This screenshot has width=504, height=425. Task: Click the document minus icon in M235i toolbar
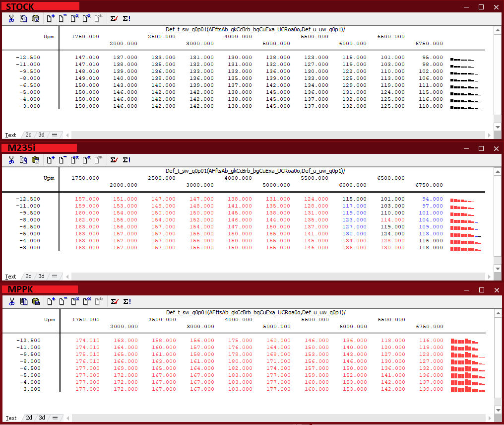[x=63, y=160]
